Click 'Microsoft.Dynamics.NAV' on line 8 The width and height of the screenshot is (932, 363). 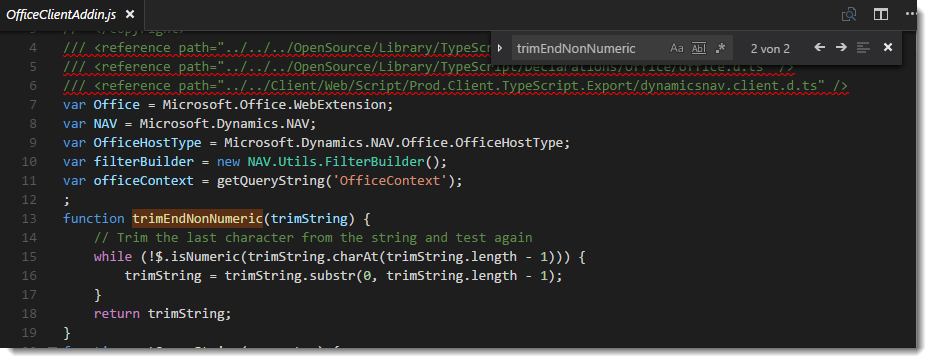(x=224, y=124)
